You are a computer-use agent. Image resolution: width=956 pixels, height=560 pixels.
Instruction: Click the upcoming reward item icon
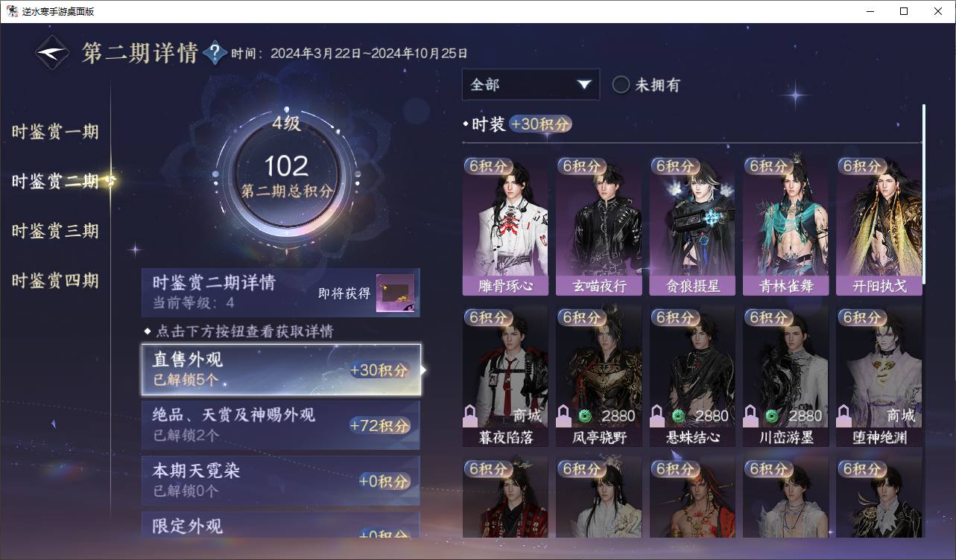click(395, 293)
